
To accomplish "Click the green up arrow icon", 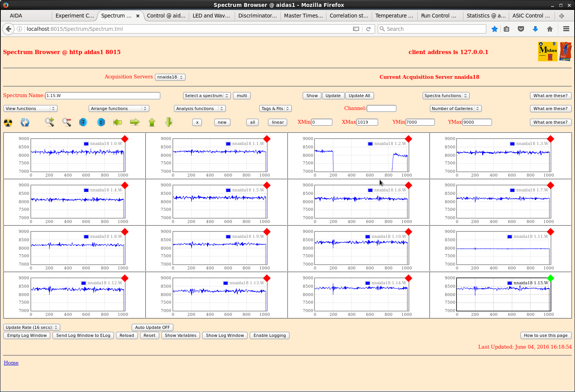I will point(152,122).
